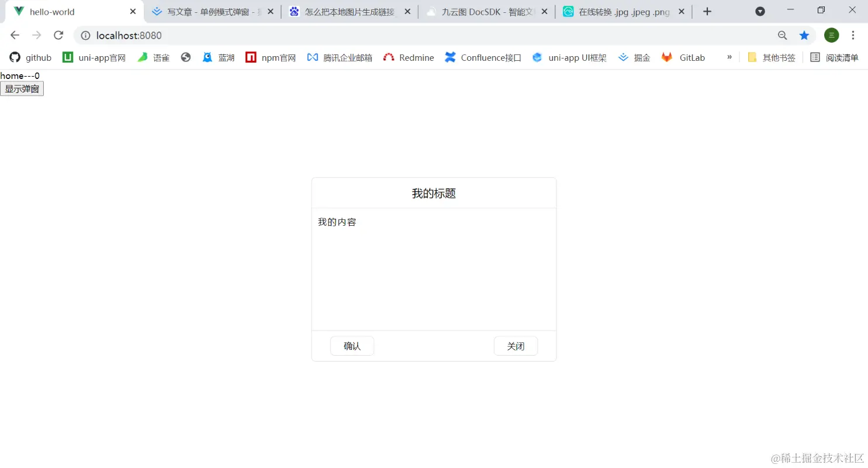Switch to the 九云图 DocSDK tab
868x468 pixels.
485,11
